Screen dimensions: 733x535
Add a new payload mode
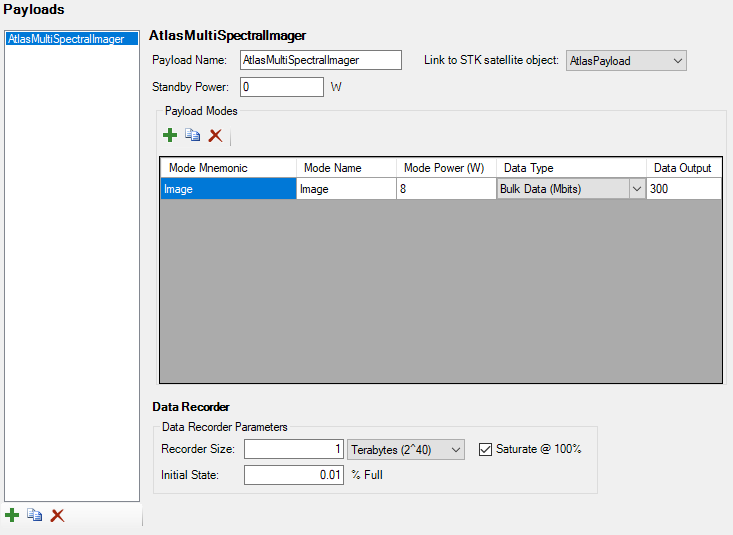[x=170, y=135]
